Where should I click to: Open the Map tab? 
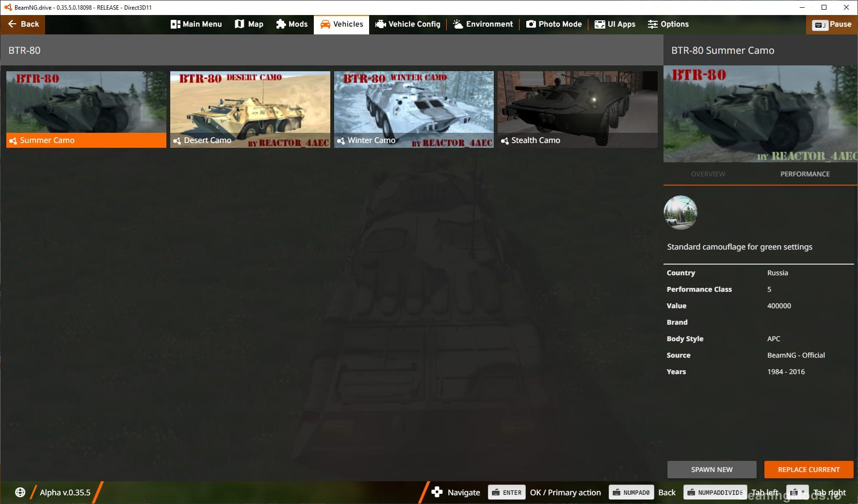pyautogui.click(x=249, y=24)
